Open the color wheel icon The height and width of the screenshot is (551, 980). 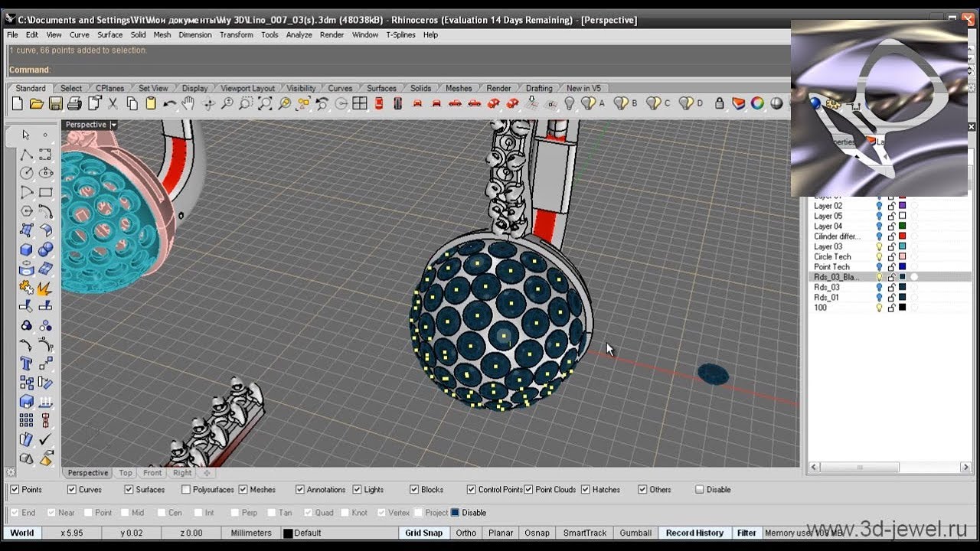[757, 103]
